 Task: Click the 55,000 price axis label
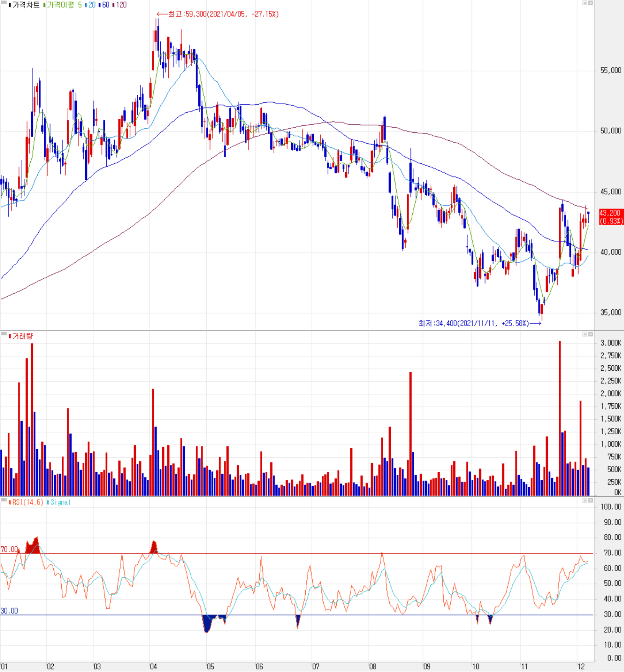(611, 71)
